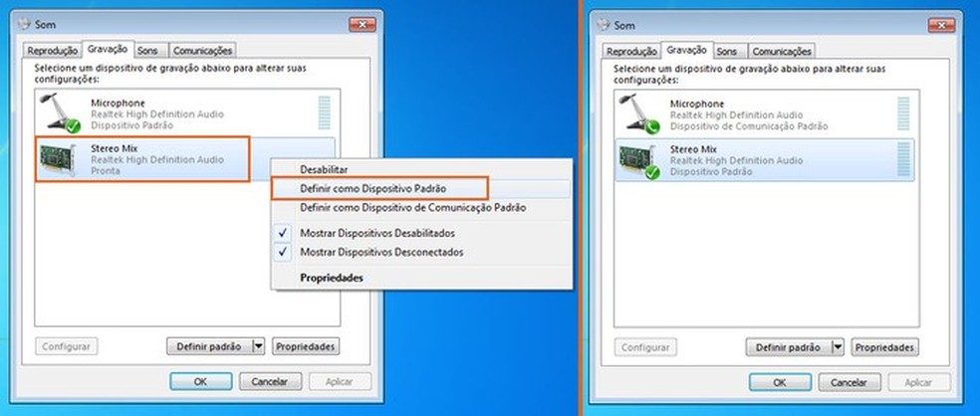Click the speaker icon in right Som title bar

pos(604,24)
